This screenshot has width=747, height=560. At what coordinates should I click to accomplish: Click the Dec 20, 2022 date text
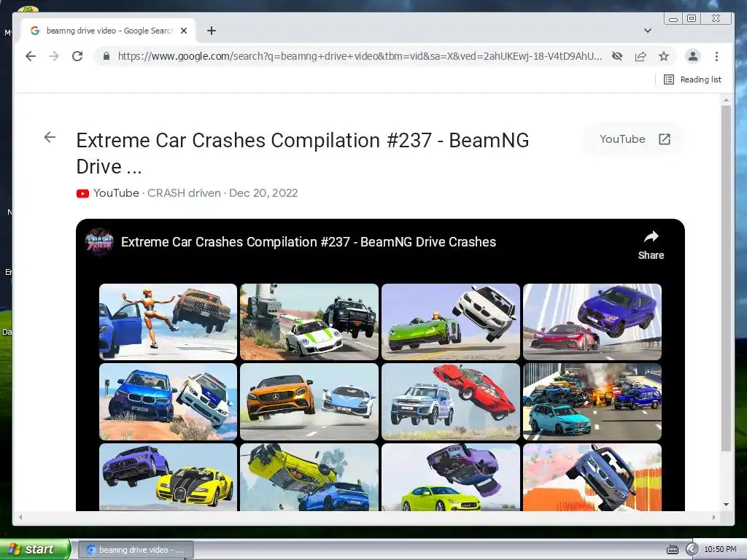tap(263, 192)
